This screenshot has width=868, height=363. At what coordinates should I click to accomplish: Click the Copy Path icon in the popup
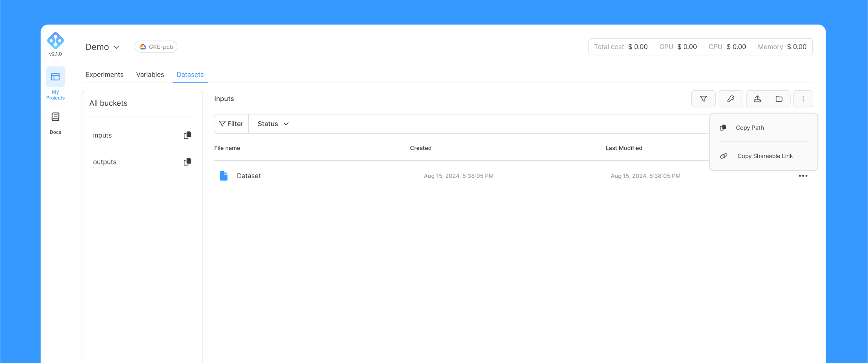[x=723, y=128]
